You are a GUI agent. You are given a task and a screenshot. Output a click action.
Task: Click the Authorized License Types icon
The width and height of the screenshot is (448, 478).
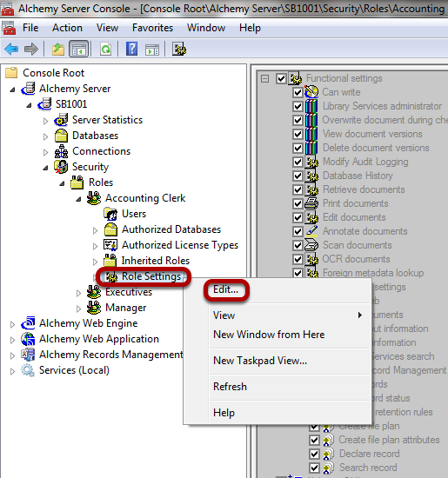tap(110, 245)
